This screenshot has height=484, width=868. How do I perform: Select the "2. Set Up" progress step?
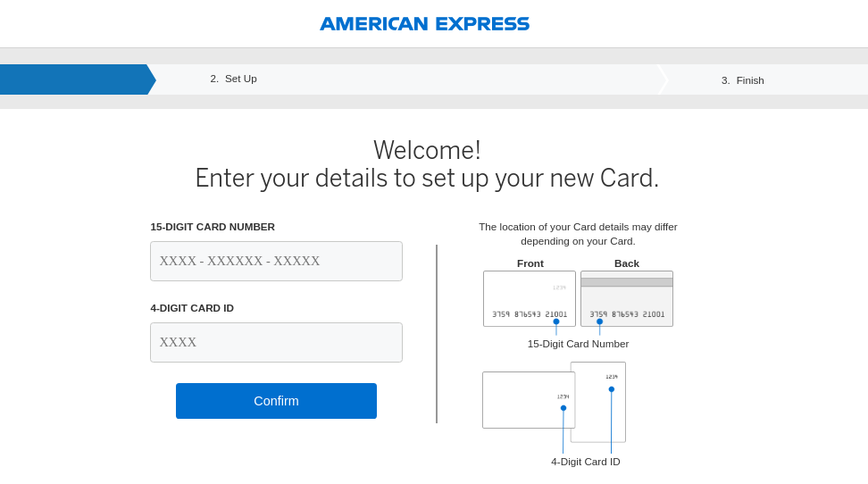click(x=233, y=79)
